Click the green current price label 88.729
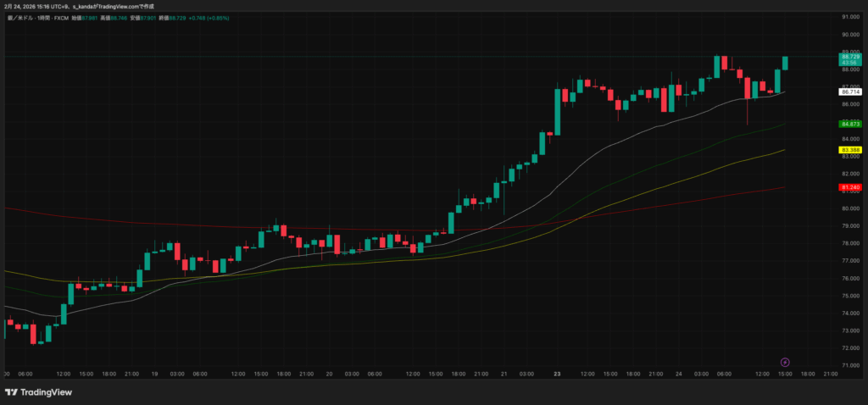The width and height of the screenshot is (868, 405). coord(849,56)
